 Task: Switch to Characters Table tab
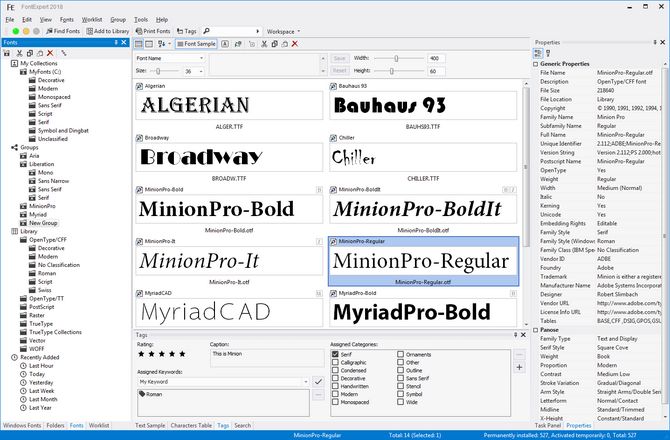[x=191, y=425]
